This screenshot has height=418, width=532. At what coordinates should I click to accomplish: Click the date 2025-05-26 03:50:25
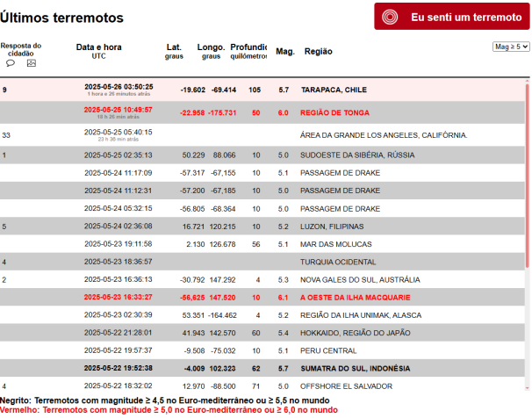pyautogui.click(x=119, y=87)
